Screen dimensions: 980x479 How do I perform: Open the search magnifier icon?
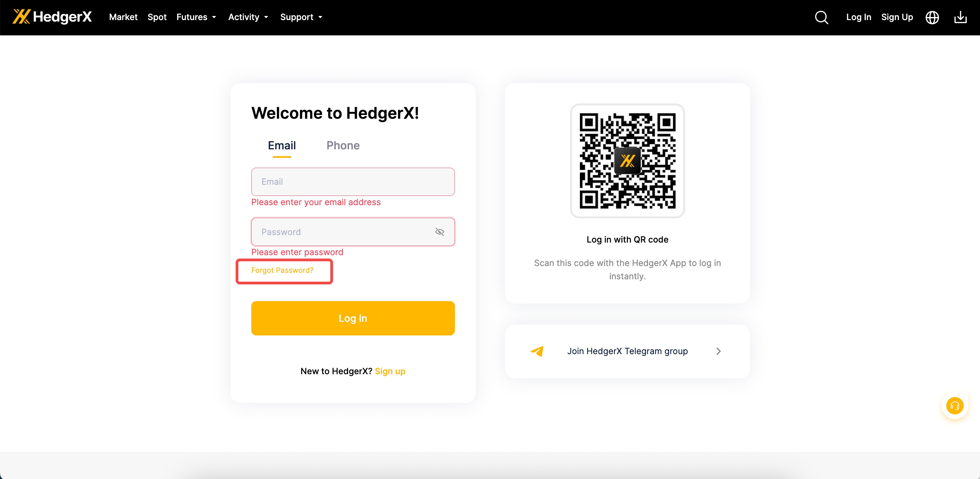821,17
